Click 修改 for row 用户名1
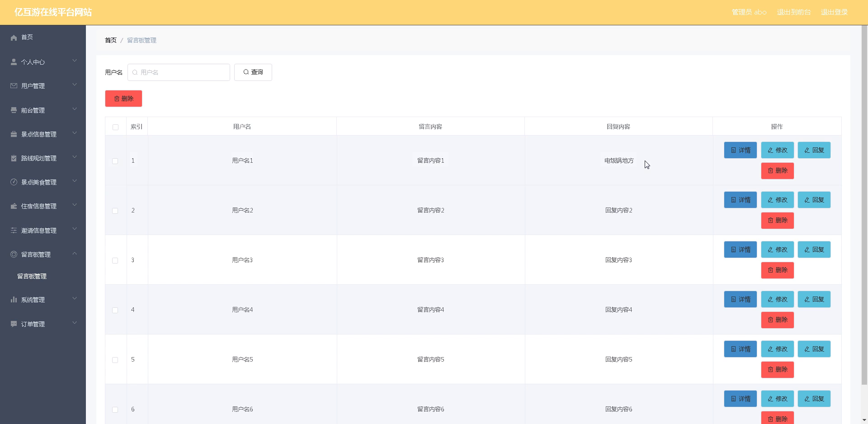868x424 pixels. coord(777,150)
